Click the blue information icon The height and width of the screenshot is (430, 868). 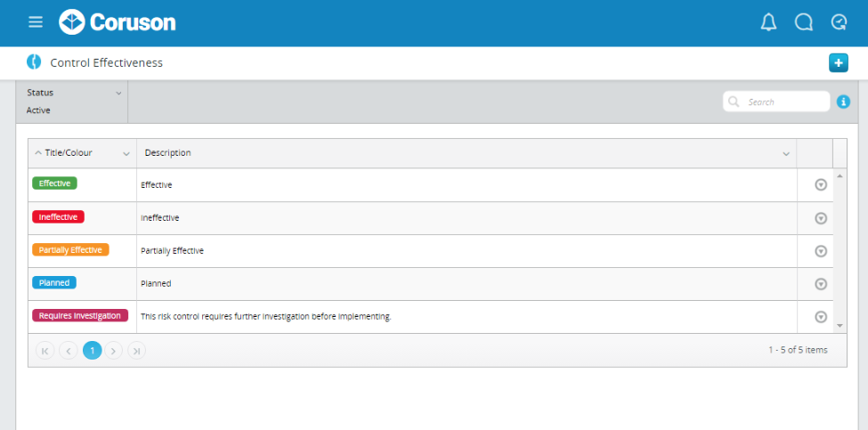843,101
